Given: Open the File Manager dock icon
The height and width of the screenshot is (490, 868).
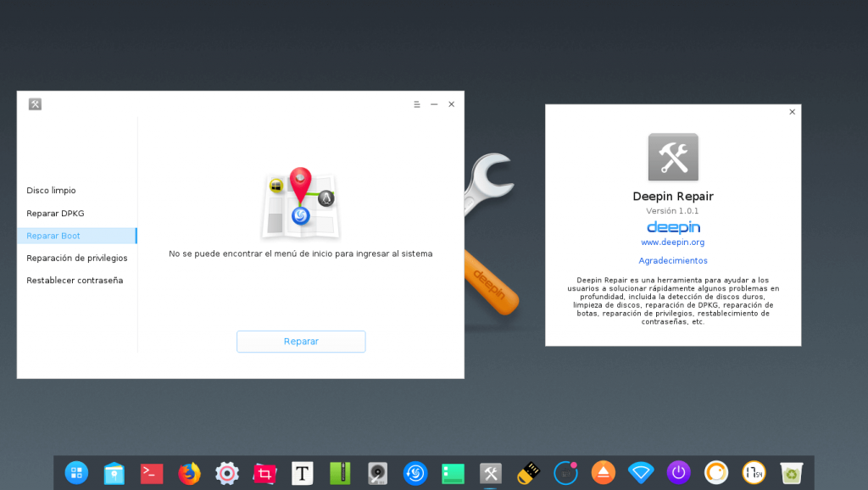Looking at the screenshot, I should pos(114,473).
